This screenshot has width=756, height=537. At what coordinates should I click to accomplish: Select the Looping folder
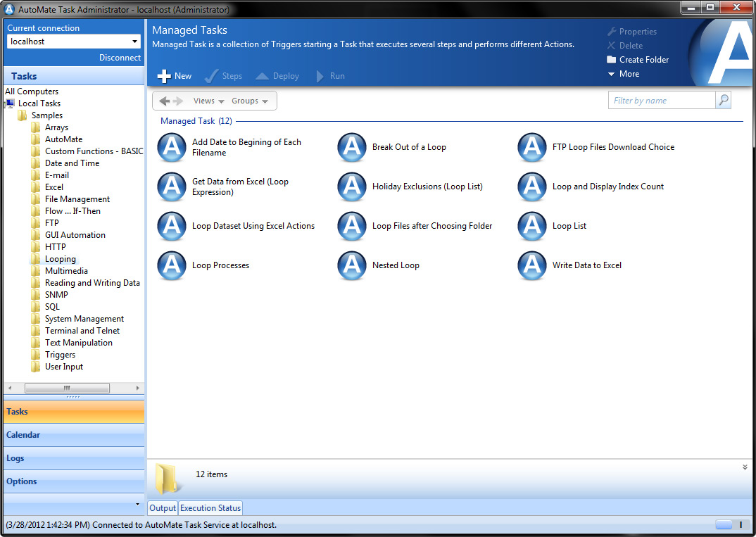[x=61, y=259]
